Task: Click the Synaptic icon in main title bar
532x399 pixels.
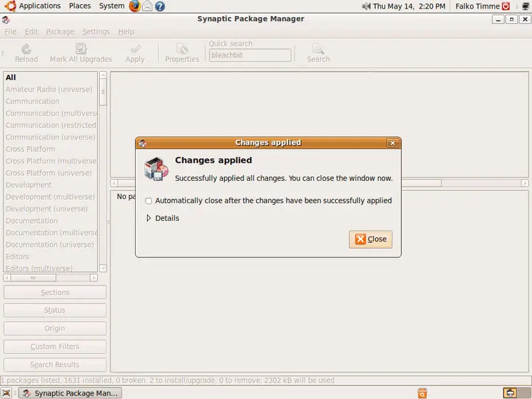Action: [6, 20]
